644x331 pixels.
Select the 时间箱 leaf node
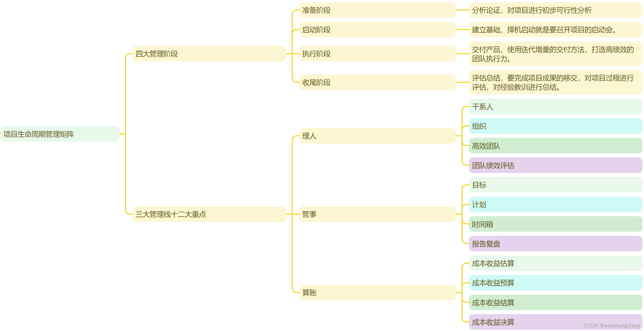coord(556,224)
